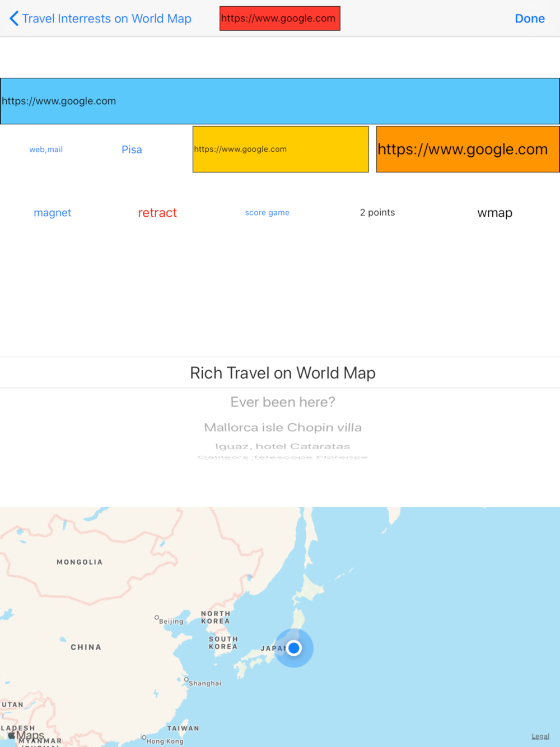Tap the red retract button

pos(157,213)
